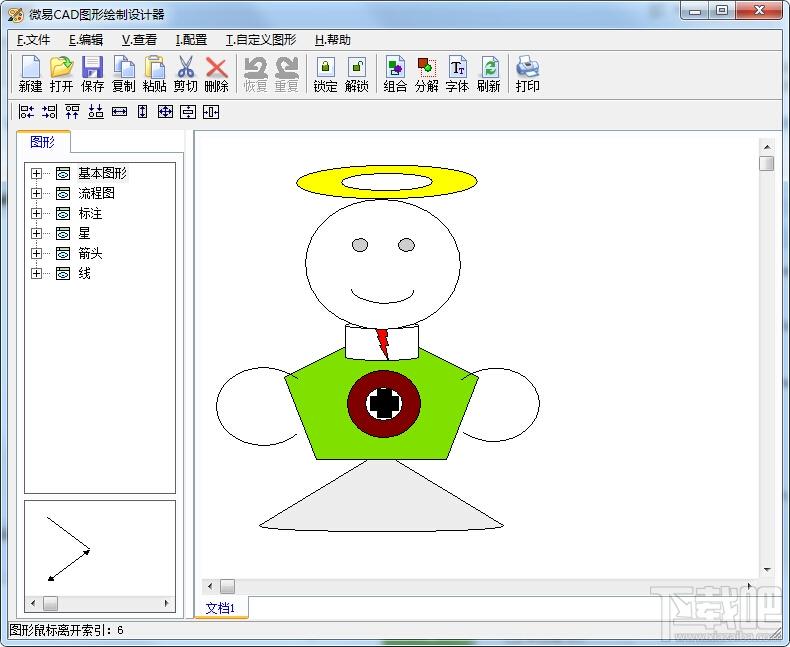The image size is (790, 647).
Task: Click the canvas horizontal scrollbar thumb
Action: point(227,586)
